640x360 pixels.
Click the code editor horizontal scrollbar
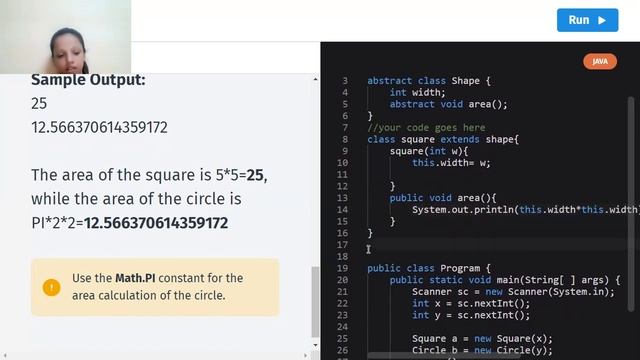(x=444, y=356)
